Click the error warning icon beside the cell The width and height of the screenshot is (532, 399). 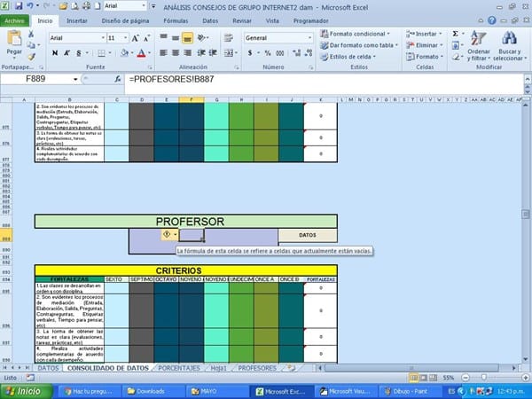[168, 235]
